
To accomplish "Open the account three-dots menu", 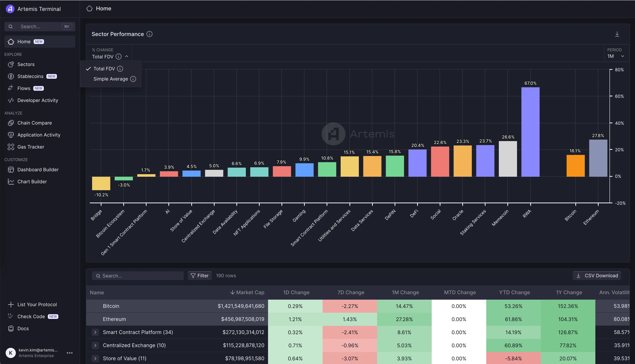I will click(69, 353).
